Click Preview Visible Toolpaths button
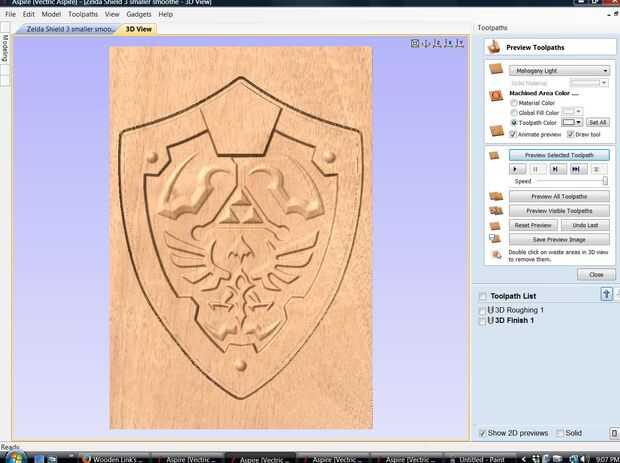Screen dimensions: 620x463 (x=559, y=211)
